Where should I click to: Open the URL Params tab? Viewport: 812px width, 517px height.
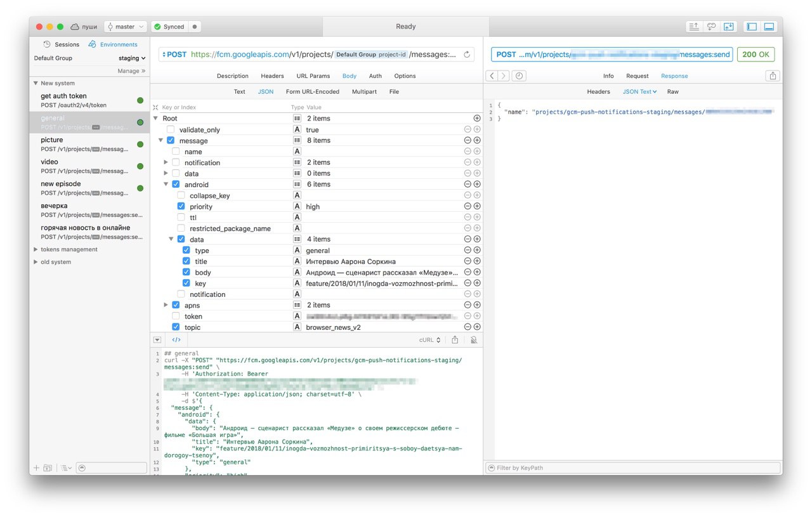click(313, 76)
